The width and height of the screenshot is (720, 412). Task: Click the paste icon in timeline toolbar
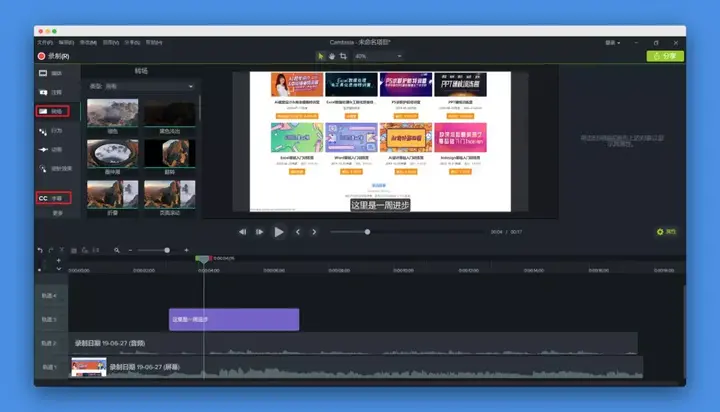click(x=84, y=250)
